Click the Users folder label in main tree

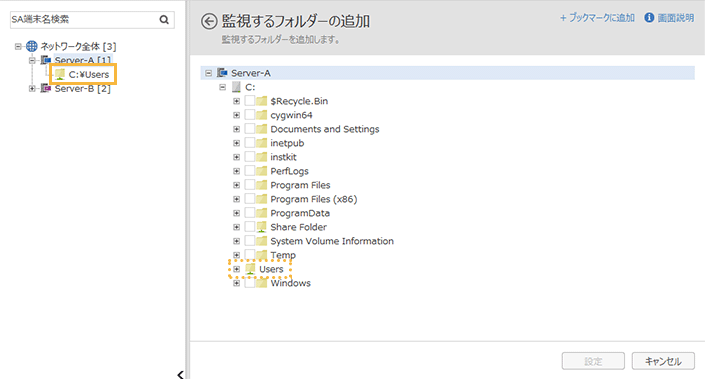[x=271, y=269]
